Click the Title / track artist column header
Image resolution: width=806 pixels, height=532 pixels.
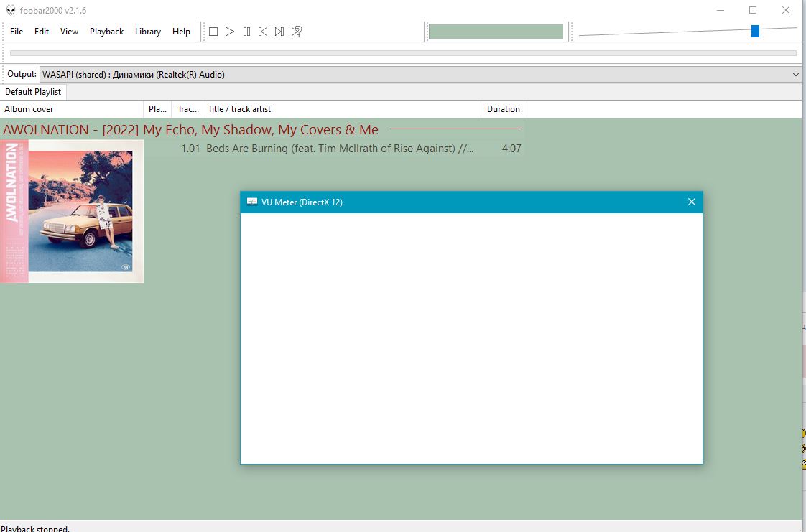[341, 109]
